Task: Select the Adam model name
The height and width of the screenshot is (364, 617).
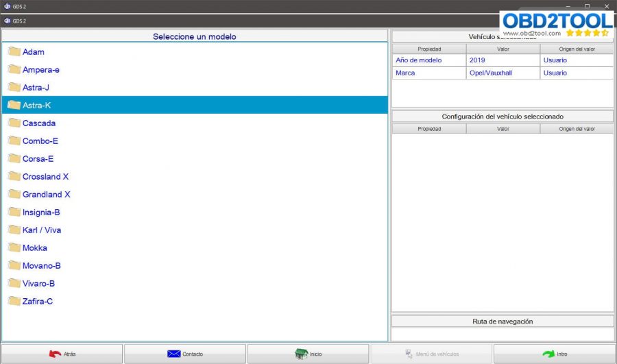Action: click(x=34, y=52)
